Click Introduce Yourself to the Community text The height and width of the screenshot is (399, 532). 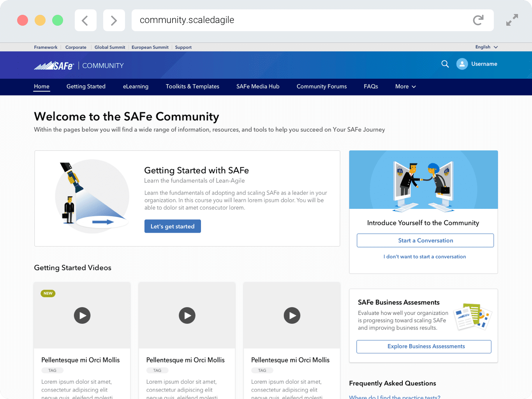pyautogui.click(x=423, y=223)
